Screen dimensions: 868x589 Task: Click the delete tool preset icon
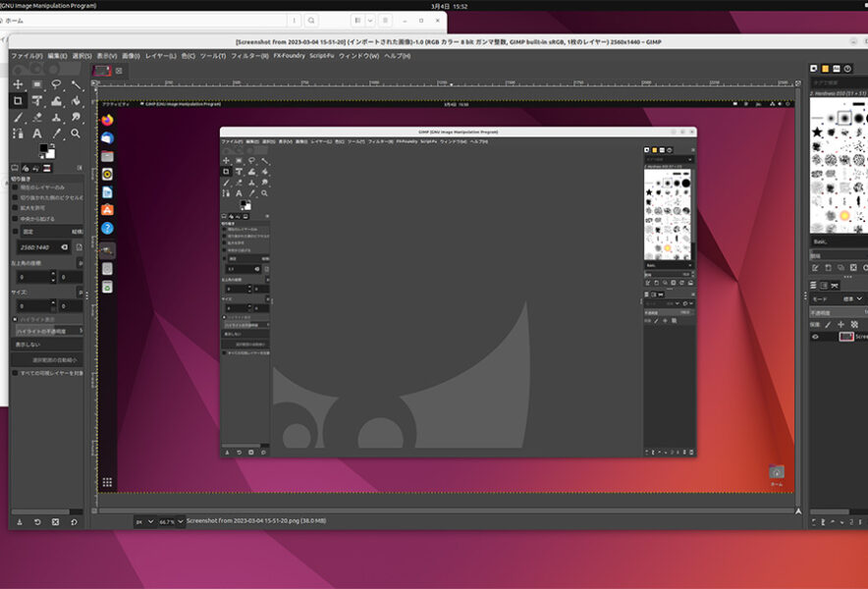click(55, 522)
